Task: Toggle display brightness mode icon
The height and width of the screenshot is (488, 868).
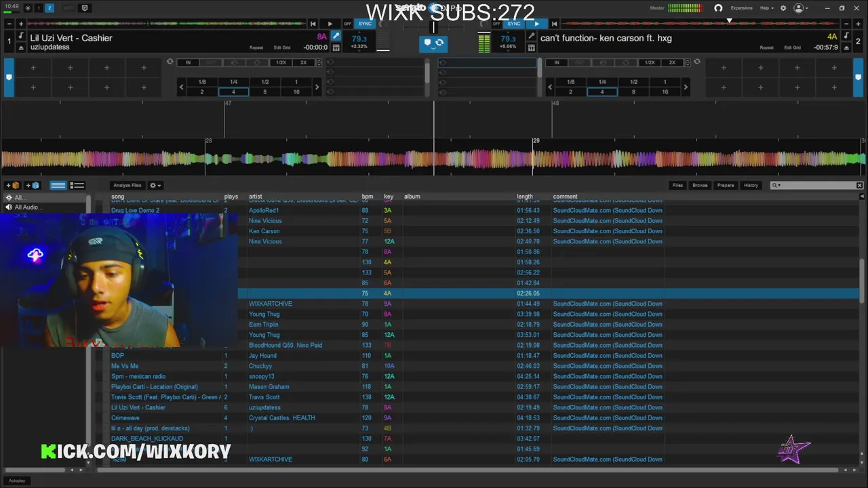Action: coord(28,8)
